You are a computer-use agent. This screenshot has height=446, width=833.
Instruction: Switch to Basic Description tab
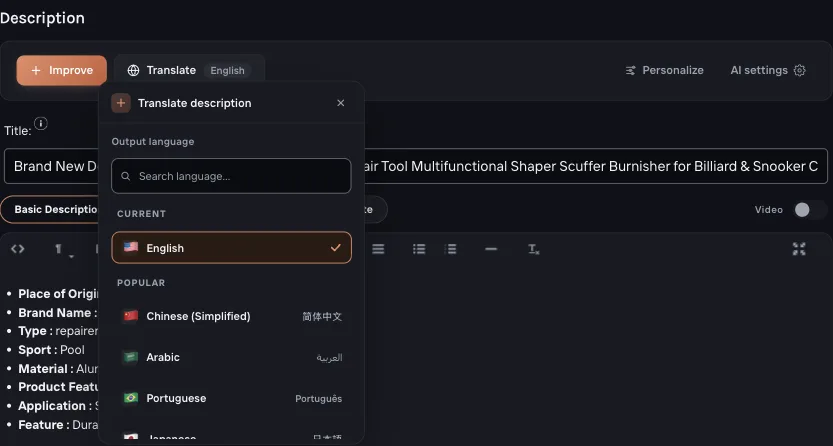[51, 210]
